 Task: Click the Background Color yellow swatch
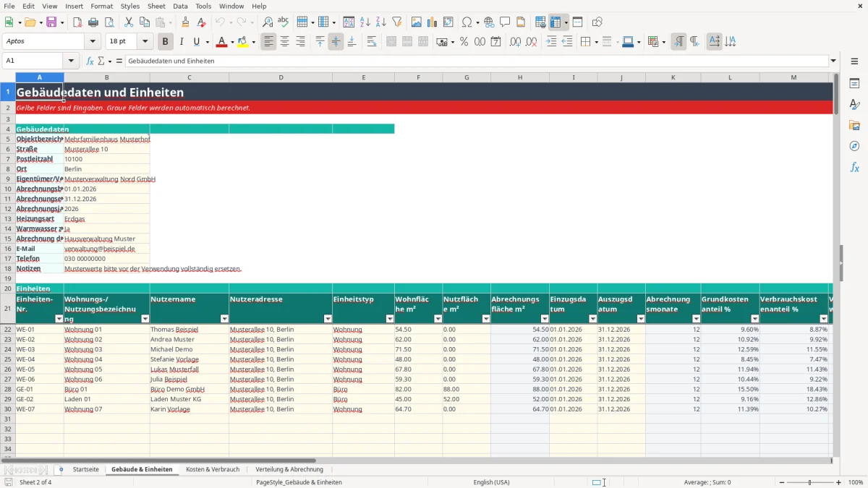242,42
